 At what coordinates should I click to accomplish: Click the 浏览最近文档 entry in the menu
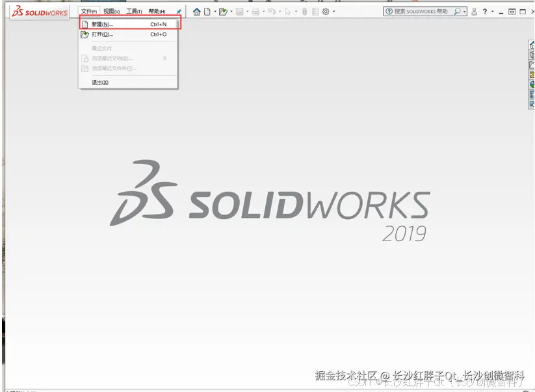pos(111,59)
